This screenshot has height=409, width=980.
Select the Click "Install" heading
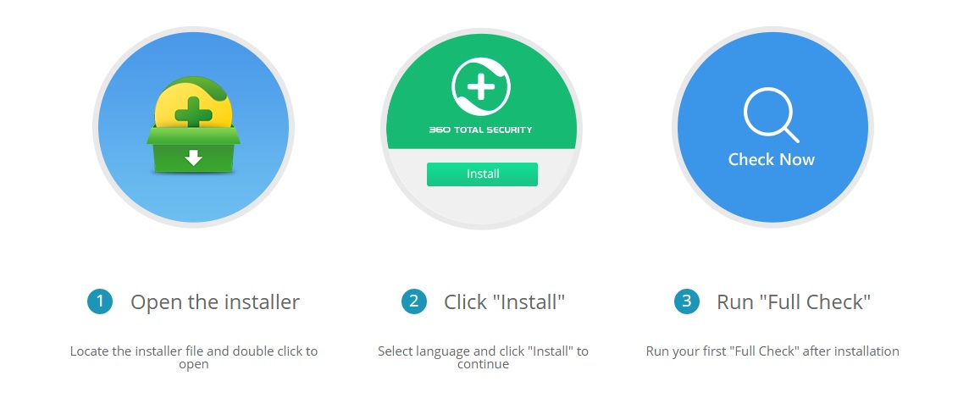pyautogui.click(x=504, y=302)
